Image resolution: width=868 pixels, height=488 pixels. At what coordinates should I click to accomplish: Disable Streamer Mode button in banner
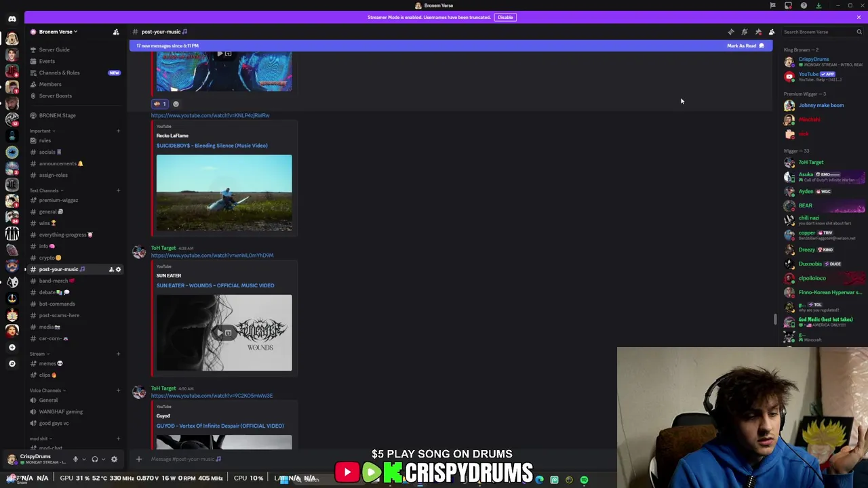point(505,17)
